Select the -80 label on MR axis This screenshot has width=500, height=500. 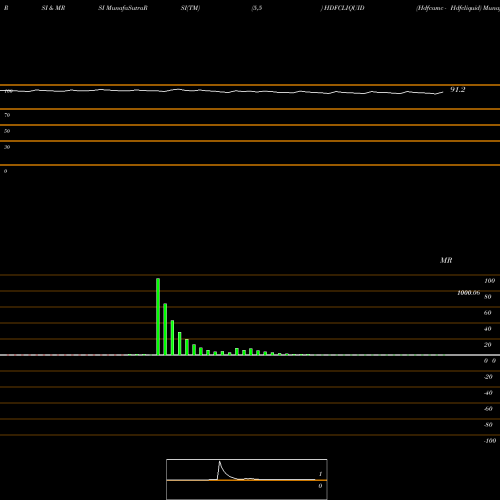(x=488, y=425)
